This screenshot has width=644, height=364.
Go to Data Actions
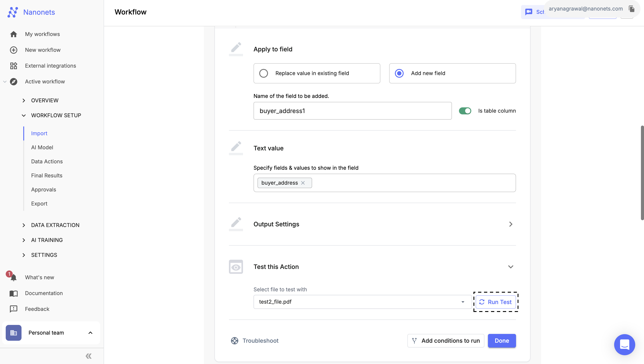[47, 162]
